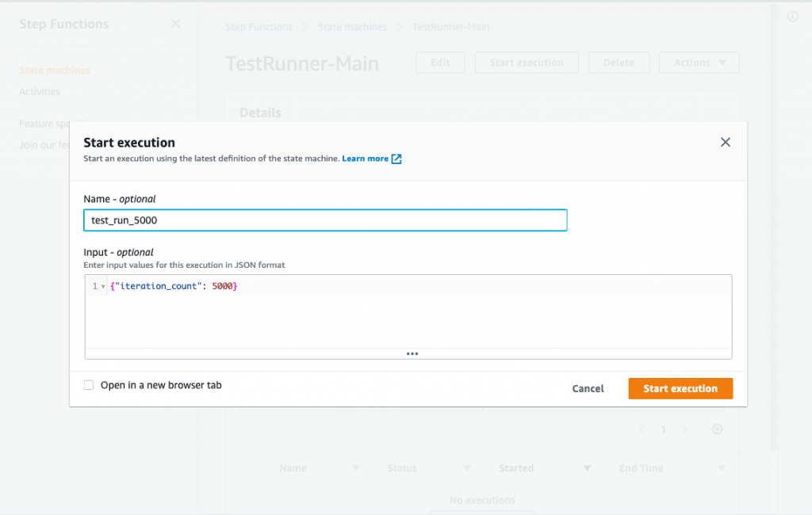
Task: Click the previous page chevron in the pagination
Action: pyautogui.click(x=642, y=429)
